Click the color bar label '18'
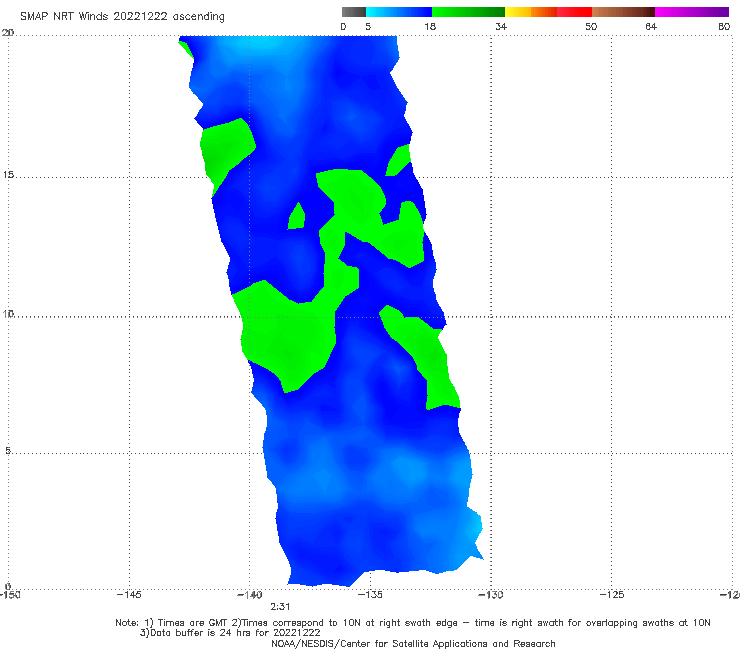This screenshot has height=650, width=740. pyautogui.click(x=430, y=27)
